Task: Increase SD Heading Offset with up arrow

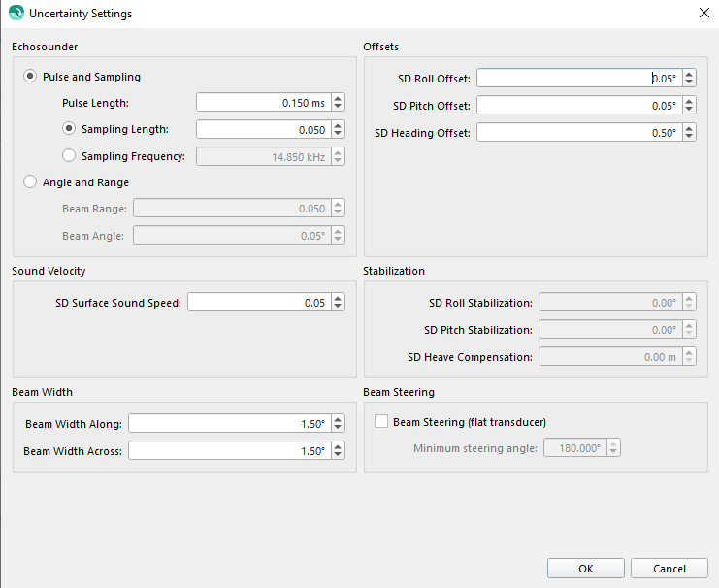Action: pos(689,128)
